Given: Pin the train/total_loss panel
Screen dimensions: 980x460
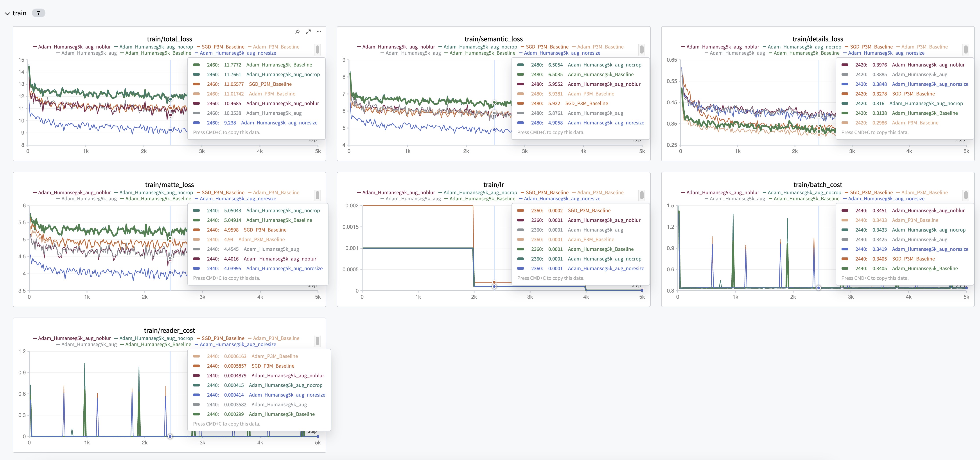Looking at the screenshot, I should tap(298, 32).
